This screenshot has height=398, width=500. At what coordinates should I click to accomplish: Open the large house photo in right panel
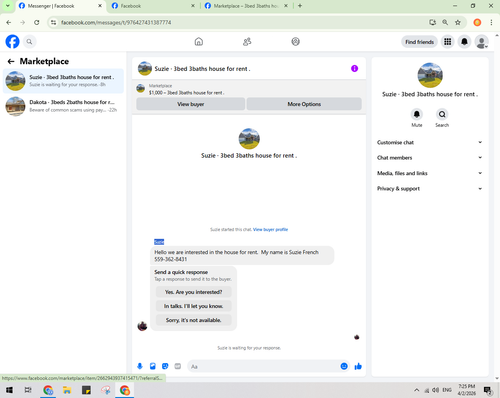(x=430, y=75)
